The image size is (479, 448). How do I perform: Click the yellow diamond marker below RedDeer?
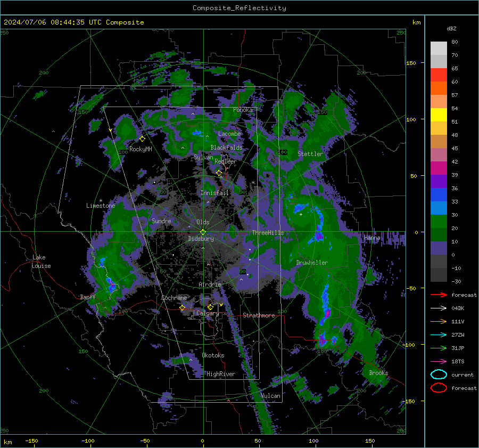tap(219, 173)
